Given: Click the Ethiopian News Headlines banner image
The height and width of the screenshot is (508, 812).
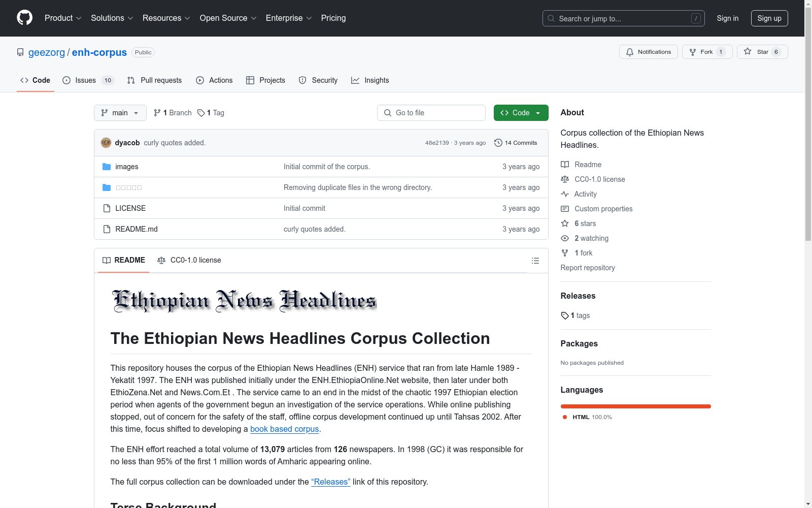Looking at the screenshot, I should [244, 300].
